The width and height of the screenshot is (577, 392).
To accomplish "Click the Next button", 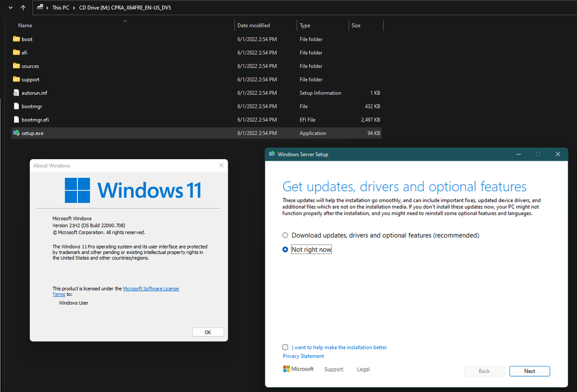I will tap(529, 371).
